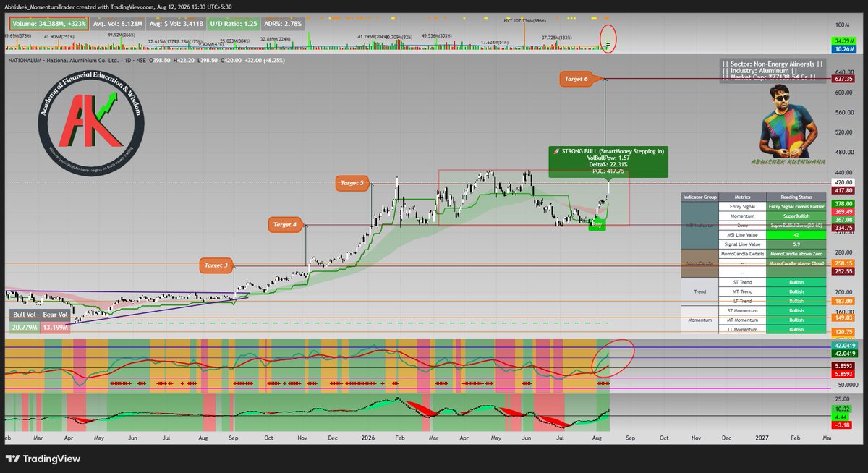
Task: Click the green 378.00 price label
Action: [844, 204]
